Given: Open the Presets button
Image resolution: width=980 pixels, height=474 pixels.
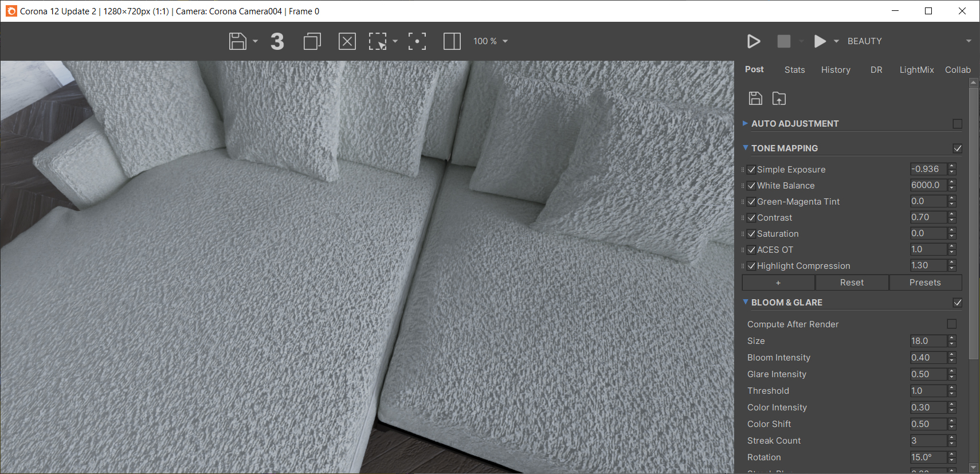Looking at the screenshot, I should click(925, 283).
